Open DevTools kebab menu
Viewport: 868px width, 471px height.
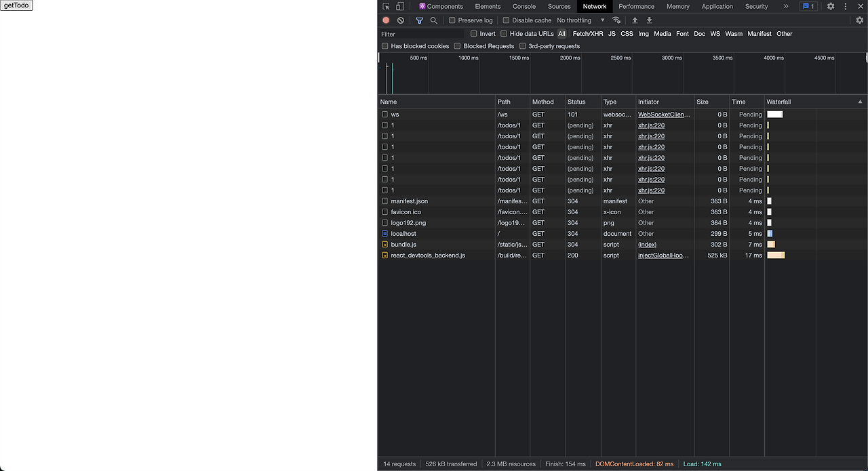pyautogui.click(x=846, y=6)
